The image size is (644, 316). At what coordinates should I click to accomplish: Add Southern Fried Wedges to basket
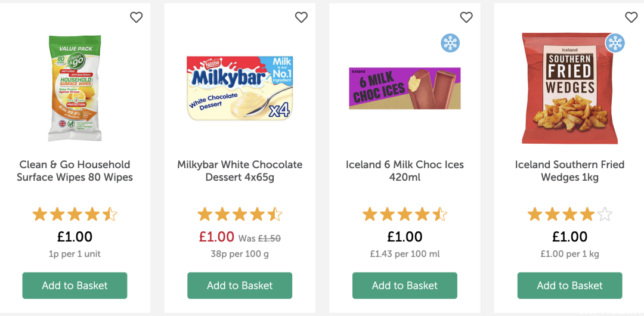pos(569,286)
